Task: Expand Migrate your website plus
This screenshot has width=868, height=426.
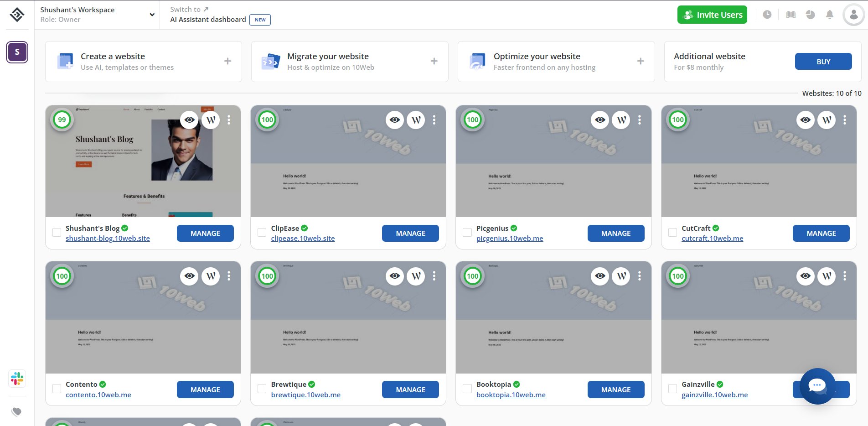Action: 434,61
